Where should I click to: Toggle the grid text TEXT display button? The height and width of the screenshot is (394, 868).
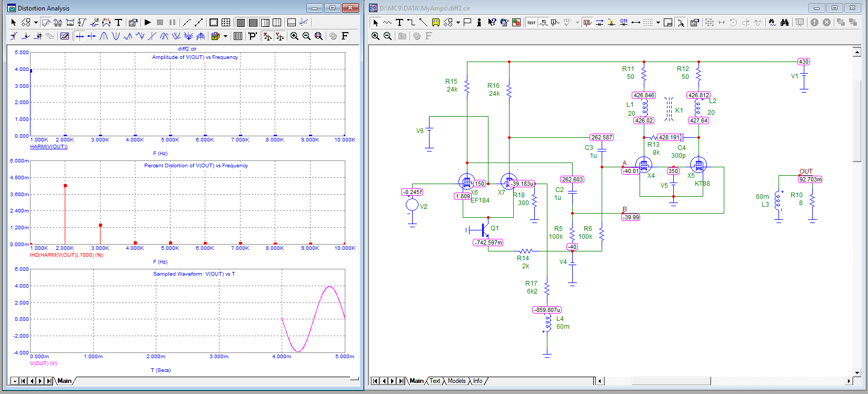click(531, 23)
